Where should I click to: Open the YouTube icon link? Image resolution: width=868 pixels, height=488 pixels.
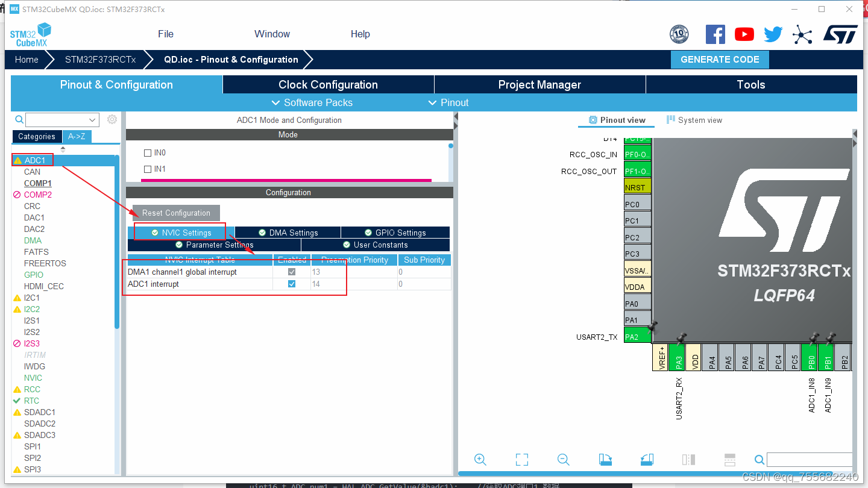tap(744, 34)
